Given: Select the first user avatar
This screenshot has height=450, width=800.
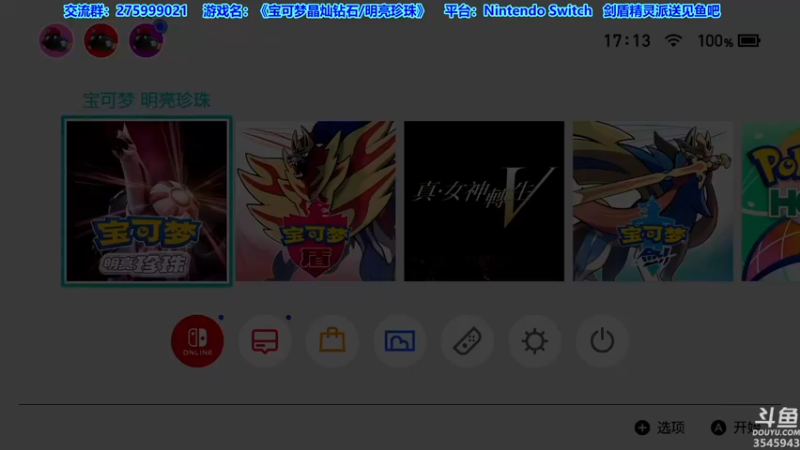Looking at the screenshot, I should (x=56, y=40).
